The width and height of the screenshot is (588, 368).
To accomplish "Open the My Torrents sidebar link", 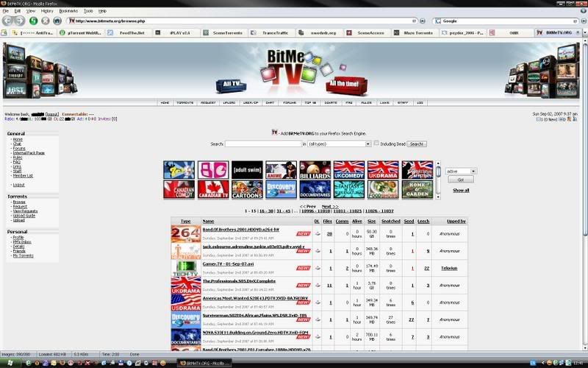I will pyautogui.click(x=24, y=255).
